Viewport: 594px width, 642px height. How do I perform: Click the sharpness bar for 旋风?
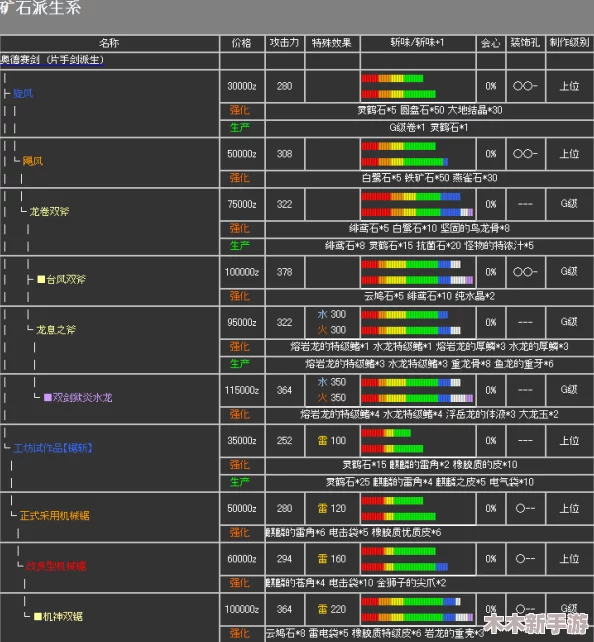tap(399, 86)
